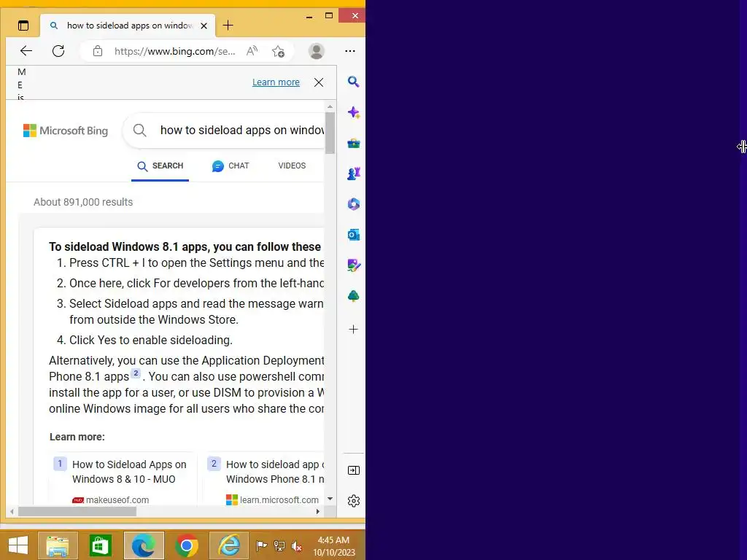Open sidebar Search icon

(354, 82)
